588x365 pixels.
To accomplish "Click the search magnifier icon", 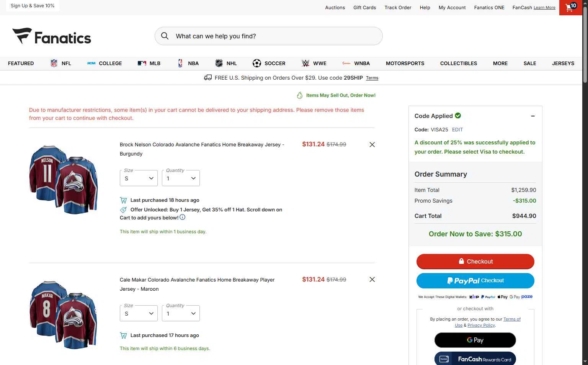I will pos(165,36).
